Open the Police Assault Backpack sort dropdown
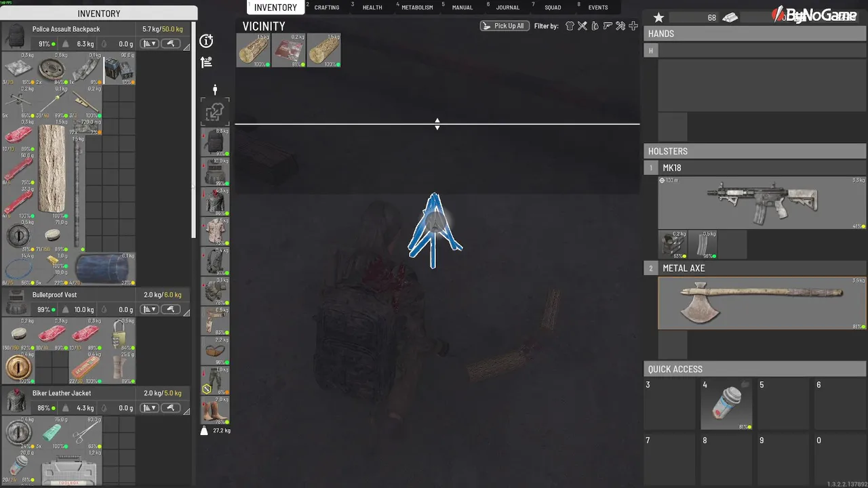This screenshot has height=488, width=868. click(149, 44)
